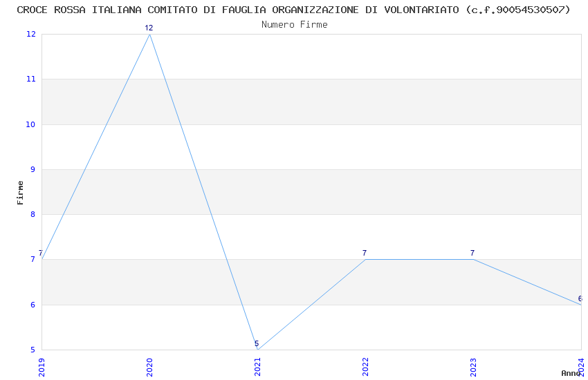Select the y-axis value 6

pos(33,305)
